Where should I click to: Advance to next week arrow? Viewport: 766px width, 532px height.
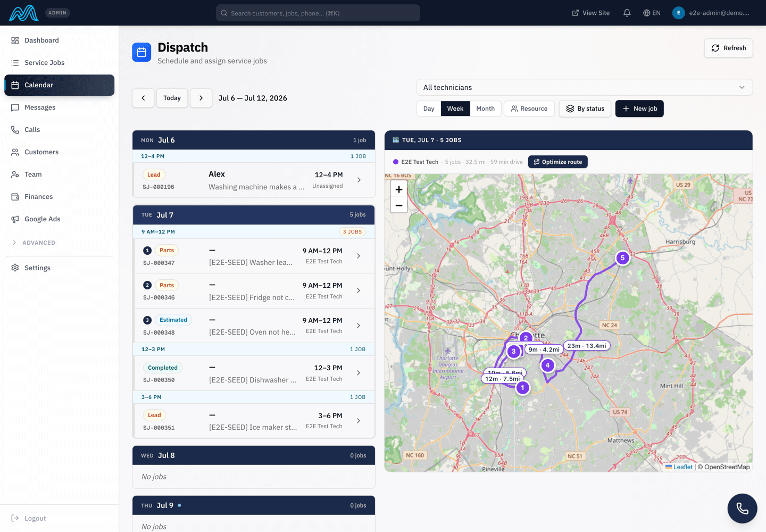[201, 98]
